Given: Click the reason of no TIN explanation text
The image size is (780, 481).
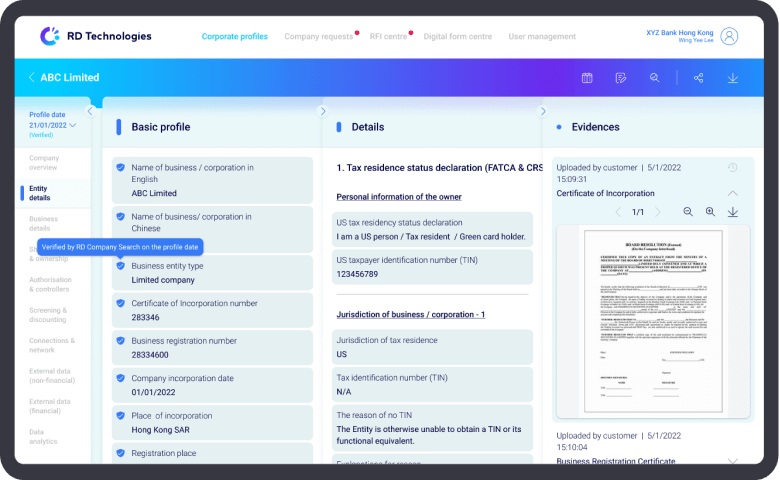Looking at the screenshot, I should click(429, 435).
